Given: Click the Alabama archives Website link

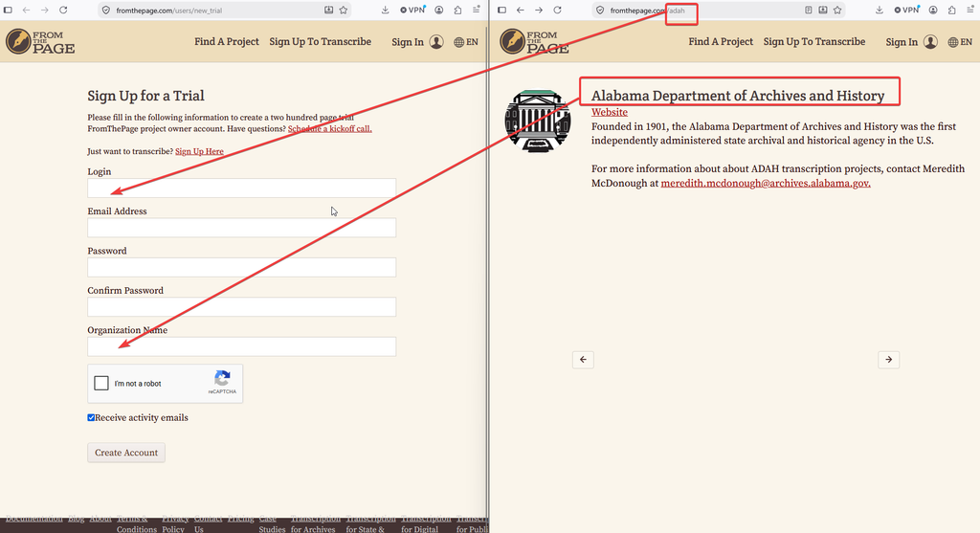Looking at the screenshot, I should (x=610, y=112).
